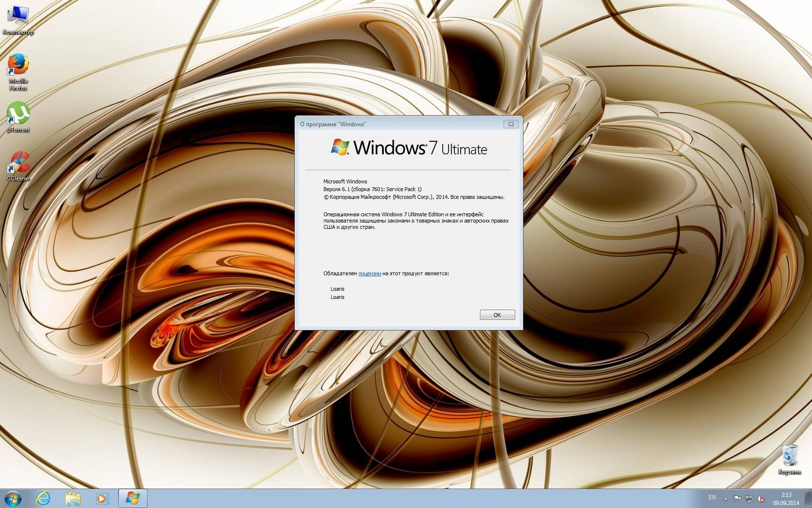Launch Internet Explorer from taskbar
Screen dimensions: 812x508
(x=43, y=498)
